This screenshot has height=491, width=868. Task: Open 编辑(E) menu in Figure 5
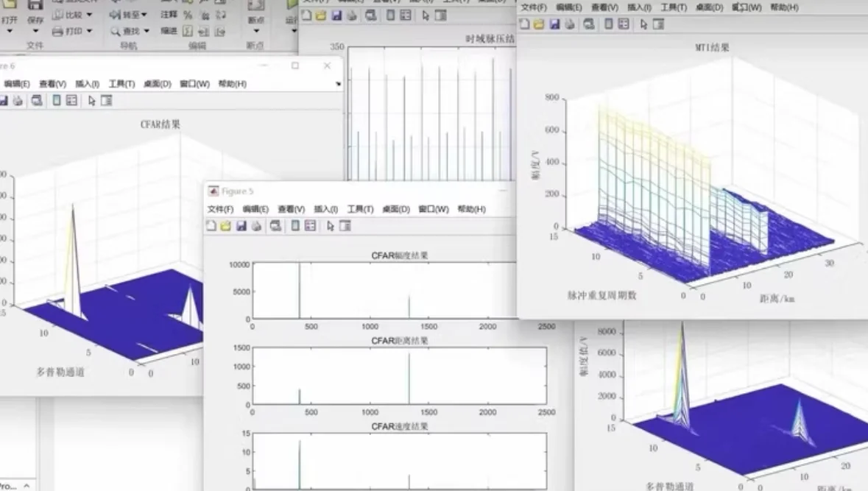tap(255, 209)
